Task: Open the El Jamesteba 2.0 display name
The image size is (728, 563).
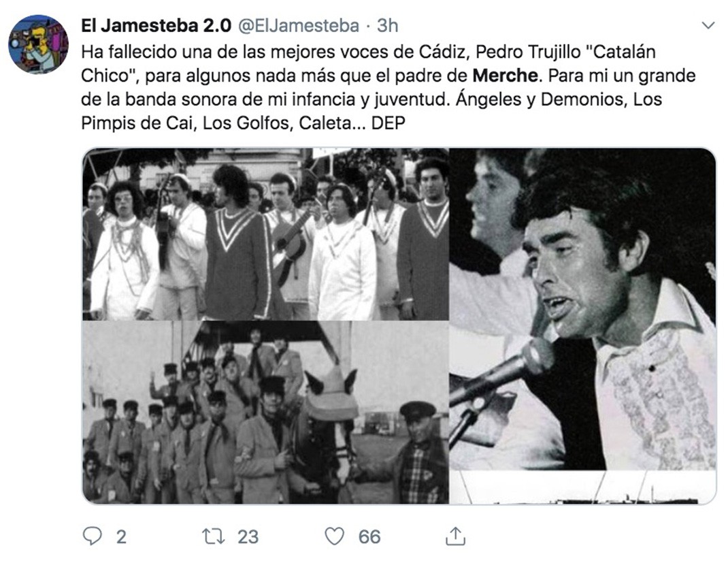Action: [x=156, y=26]
